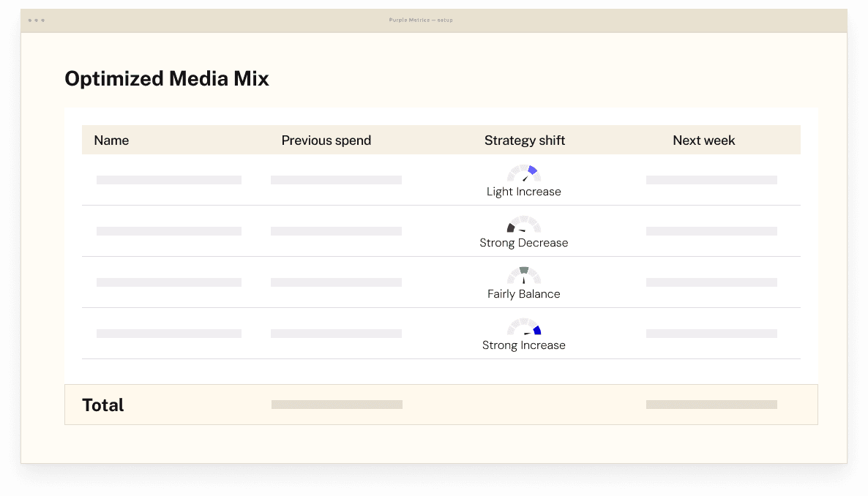Click the Strong Decrease label
Image resolution: width=868 pixels, height=496 pixels.
coord(524,242)
